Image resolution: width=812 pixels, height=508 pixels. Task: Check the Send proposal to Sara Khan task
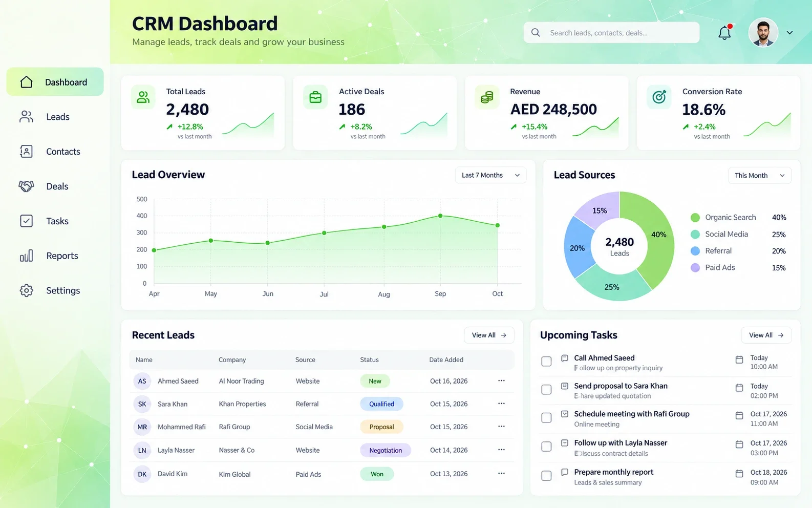click(546, 390)
